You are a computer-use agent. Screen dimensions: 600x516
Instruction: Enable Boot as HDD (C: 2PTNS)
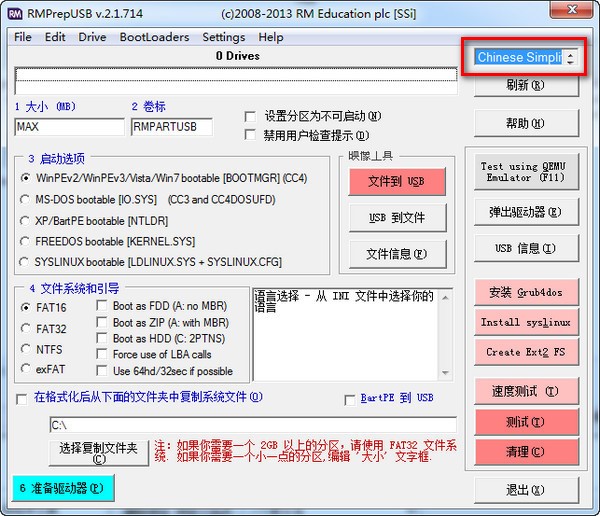[102, 338]
